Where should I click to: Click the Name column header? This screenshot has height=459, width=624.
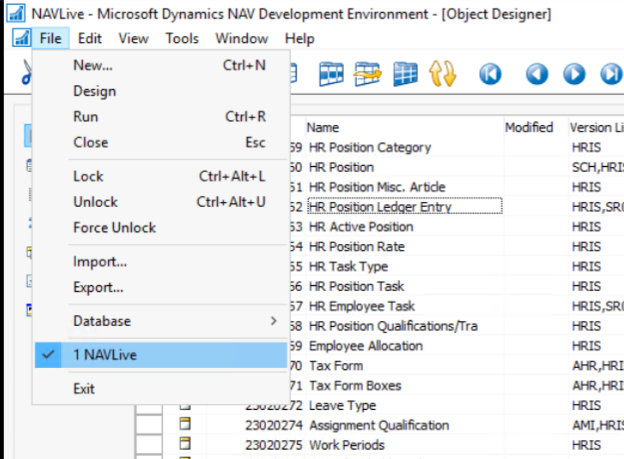coord(404,127)
